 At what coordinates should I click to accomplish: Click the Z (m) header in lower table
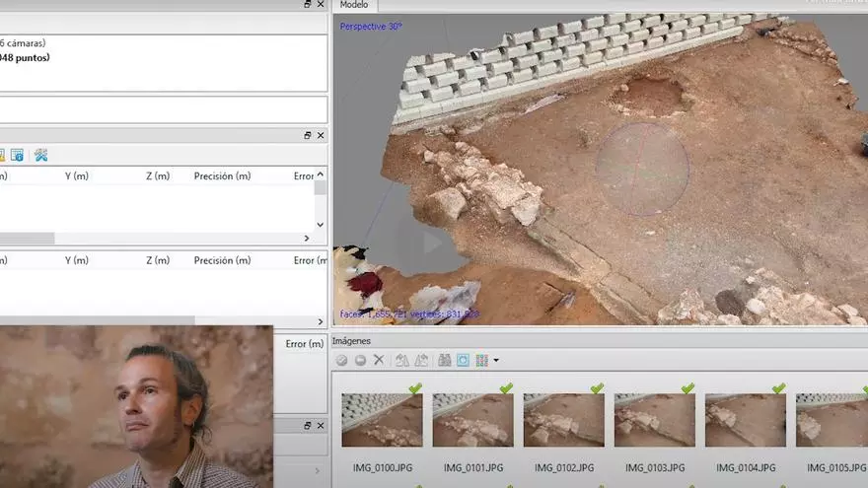point(158,260)
